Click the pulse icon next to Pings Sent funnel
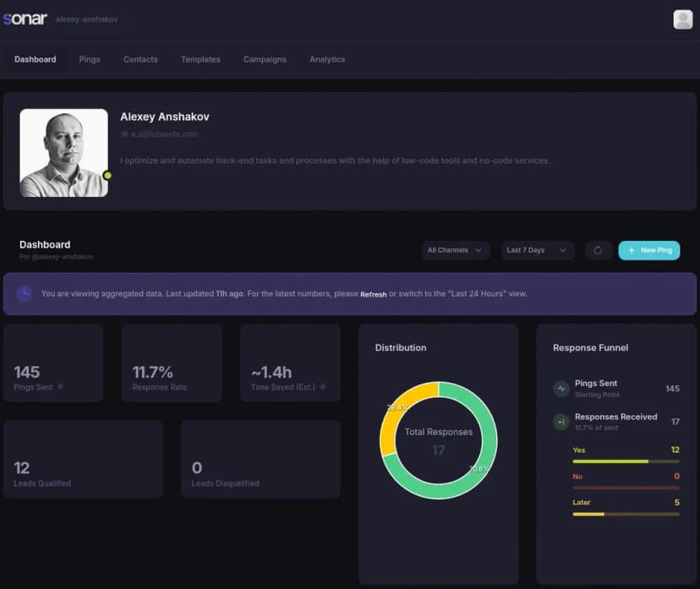This screenshot has height=589, width=700. point(561,389)
